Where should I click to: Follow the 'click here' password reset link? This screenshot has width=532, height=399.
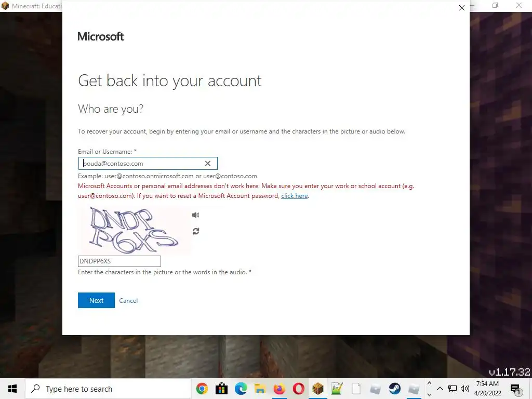click(x=295, y=196)
